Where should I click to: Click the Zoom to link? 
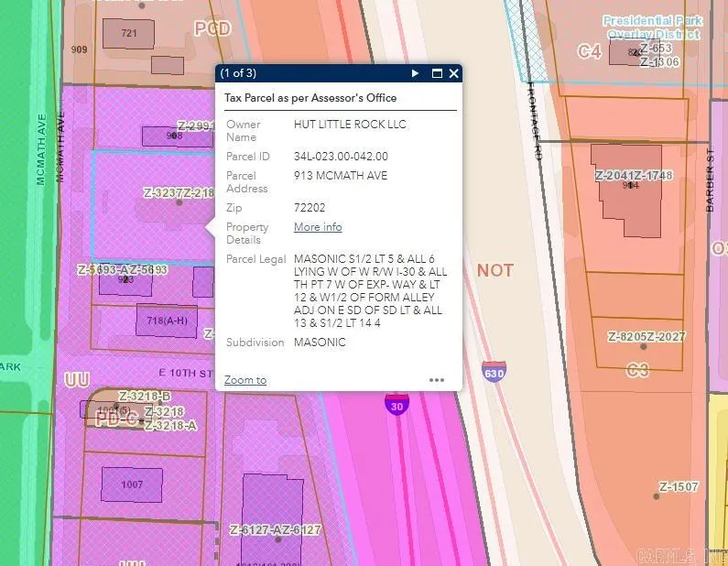[x=245, y=380]
